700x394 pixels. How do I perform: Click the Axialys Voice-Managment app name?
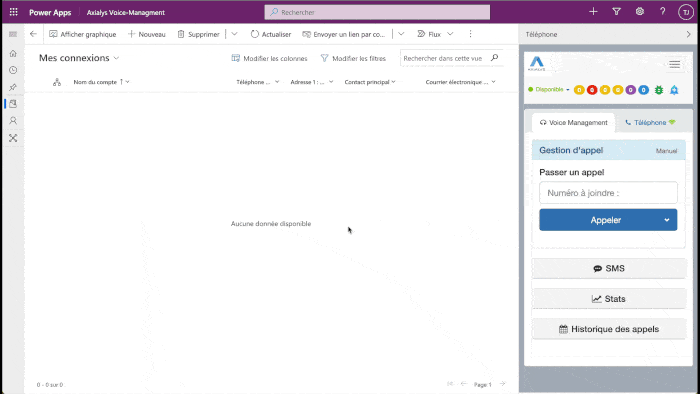(125, 12)
